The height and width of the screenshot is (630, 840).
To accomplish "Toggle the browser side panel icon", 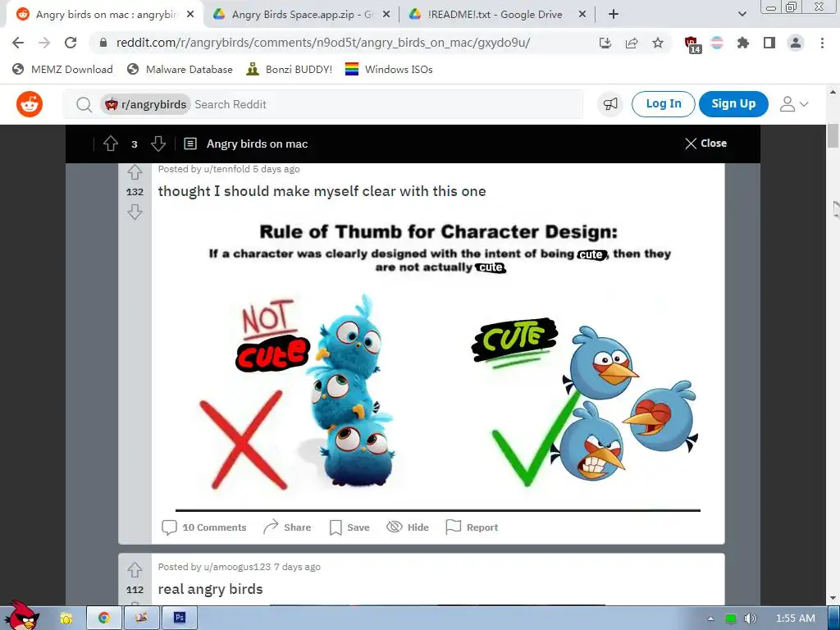I will [769, 43].
